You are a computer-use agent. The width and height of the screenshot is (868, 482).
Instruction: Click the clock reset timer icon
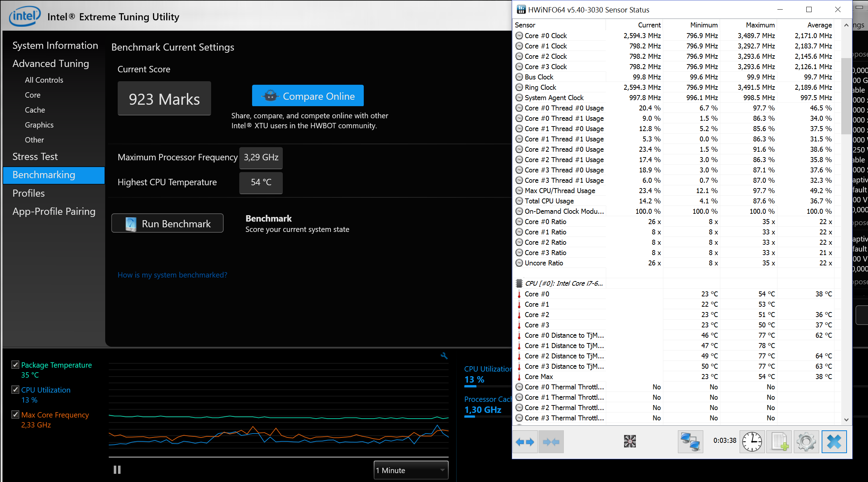[x=752, y=442]
